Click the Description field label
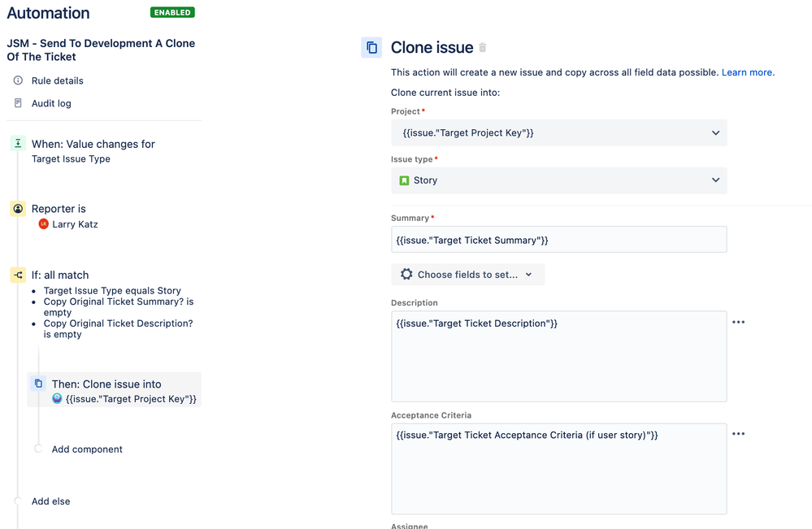The width and height of the screenshot is (812, 529). [x=415, y=303]
